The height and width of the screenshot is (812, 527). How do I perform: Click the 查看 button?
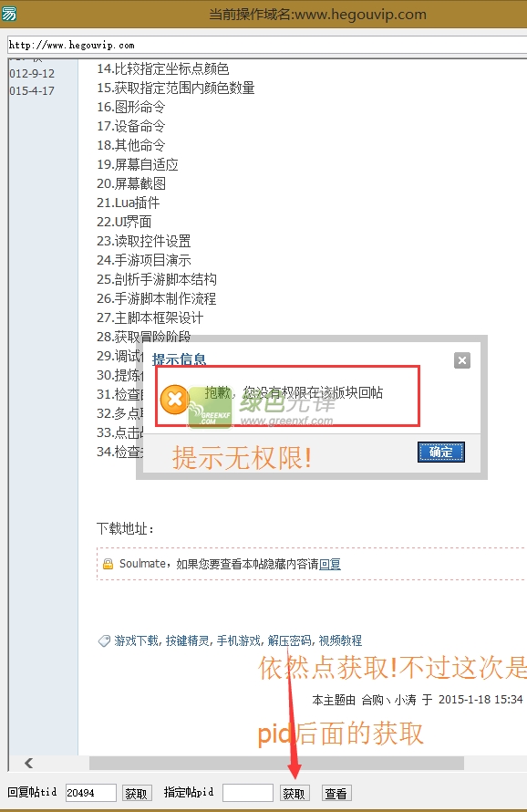(x=336, y=793)
